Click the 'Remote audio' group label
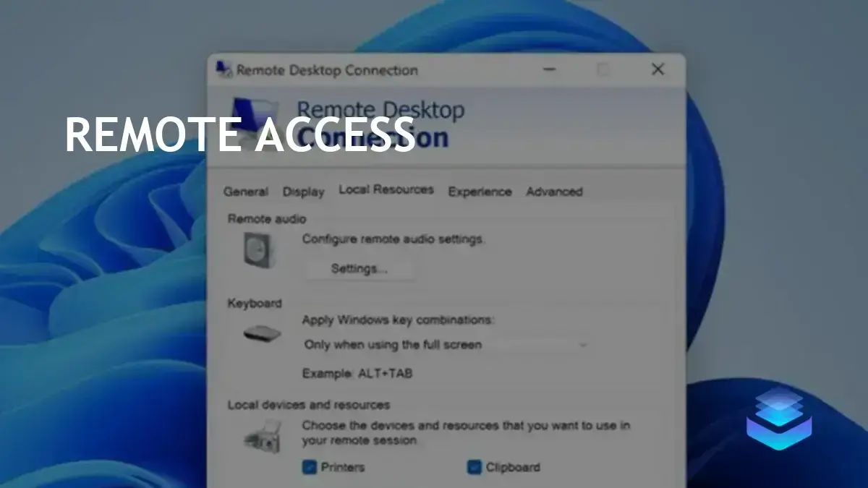 click(267, 218)
